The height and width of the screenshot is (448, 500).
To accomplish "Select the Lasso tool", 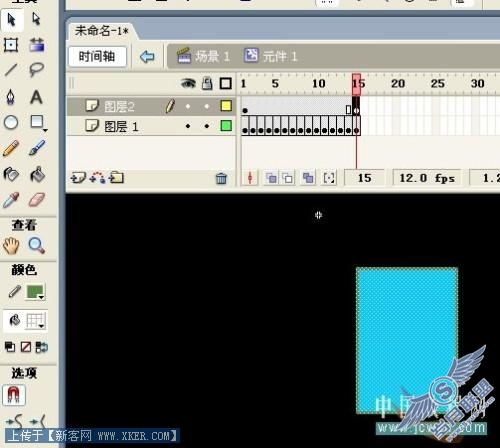I will click(36, 70).
